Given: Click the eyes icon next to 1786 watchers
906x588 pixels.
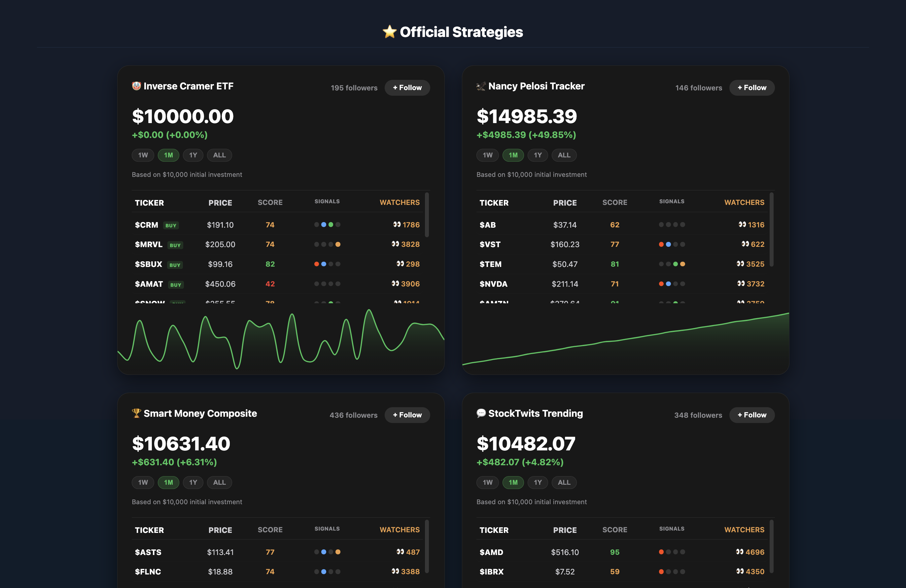Looking at the screenshot, I should pyautogui.click(x=397, y=224).
